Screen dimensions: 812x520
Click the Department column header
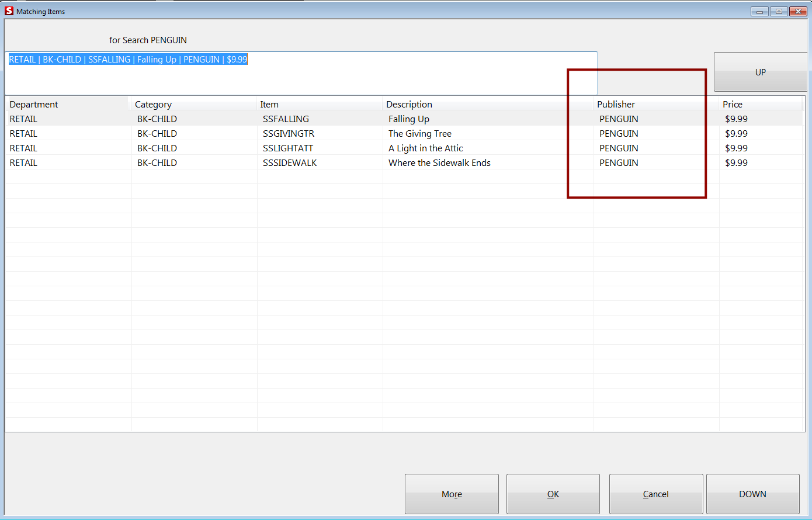33,104
